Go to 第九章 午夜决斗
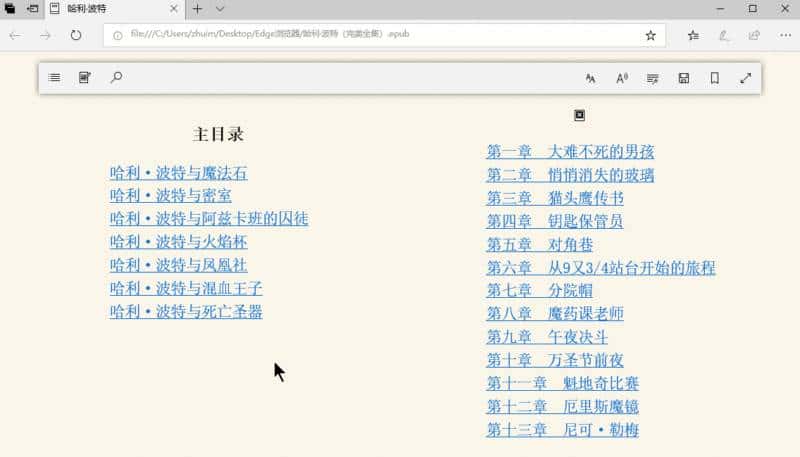Image resolution: width=800 pixels, height=457 pixels. click(x=547, y=337)
